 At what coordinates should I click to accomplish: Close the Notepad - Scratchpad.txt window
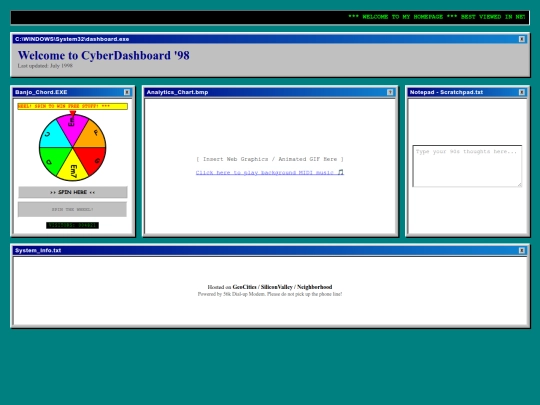point(522,92)
